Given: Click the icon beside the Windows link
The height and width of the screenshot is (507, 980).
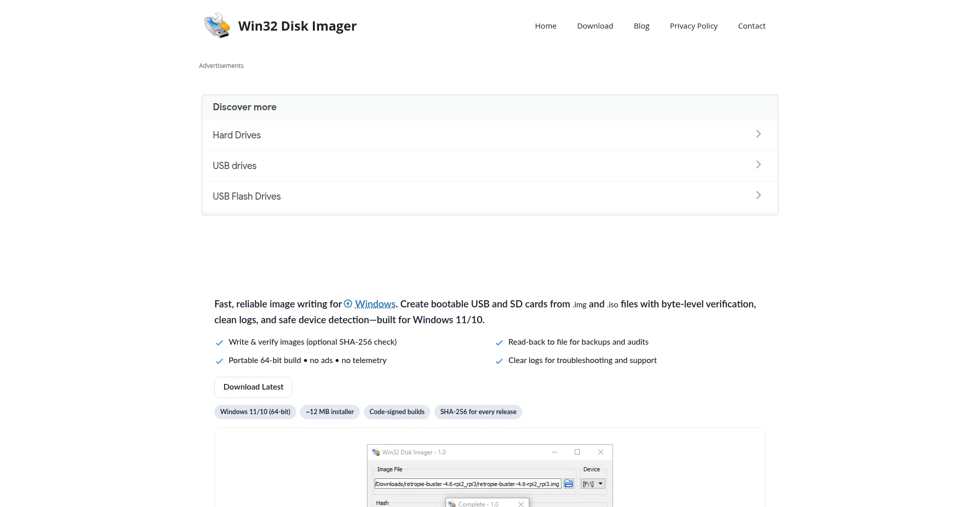Looking at the screenshot, I should [x=348, y=303].
